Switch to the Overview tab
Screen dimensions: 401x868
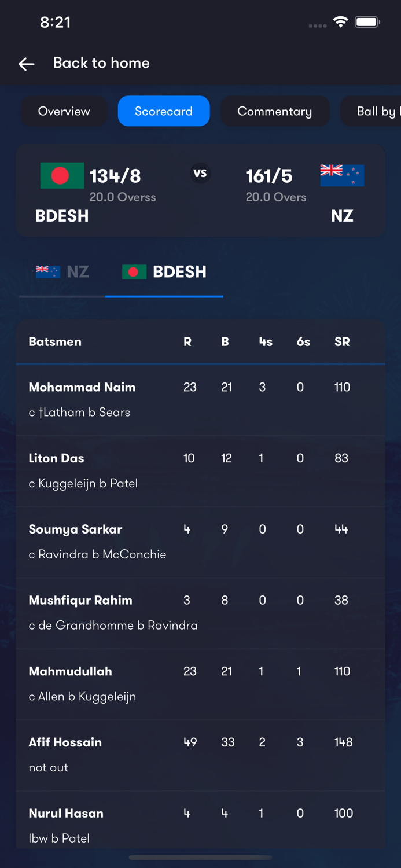pyautogui.click(x=64, y=111)
